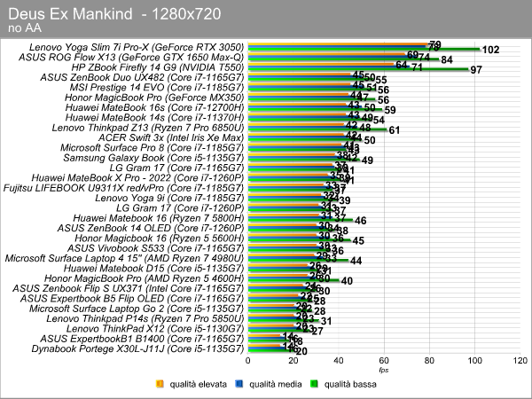
Task: Click the 46 fps value for Huawei Matebook 16
Action: click(360, 221)
